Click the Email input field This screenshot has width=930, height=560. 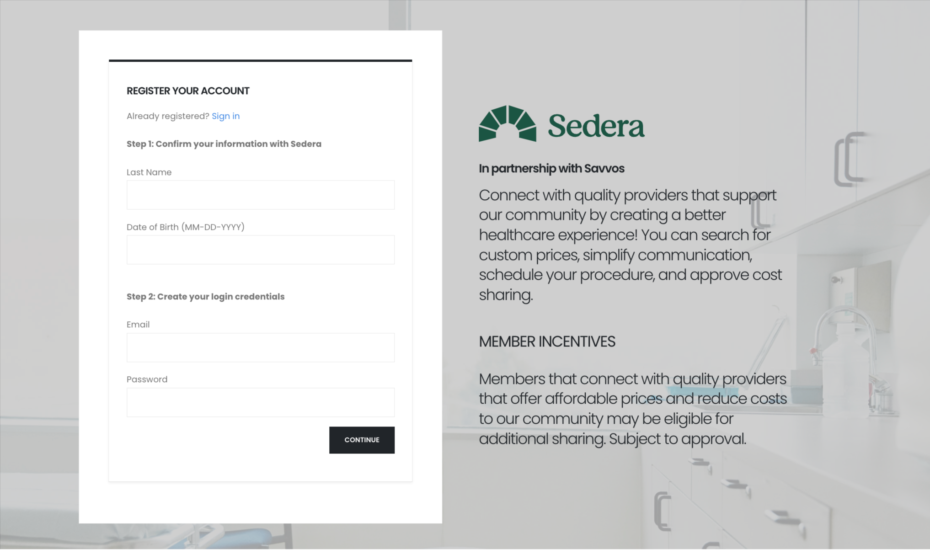pos(261,347)
